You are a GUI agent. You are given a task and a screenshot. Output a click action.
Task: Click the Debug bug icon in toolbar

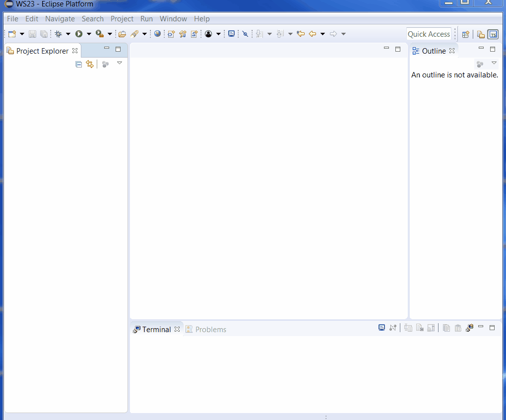(x=58, y=34)
